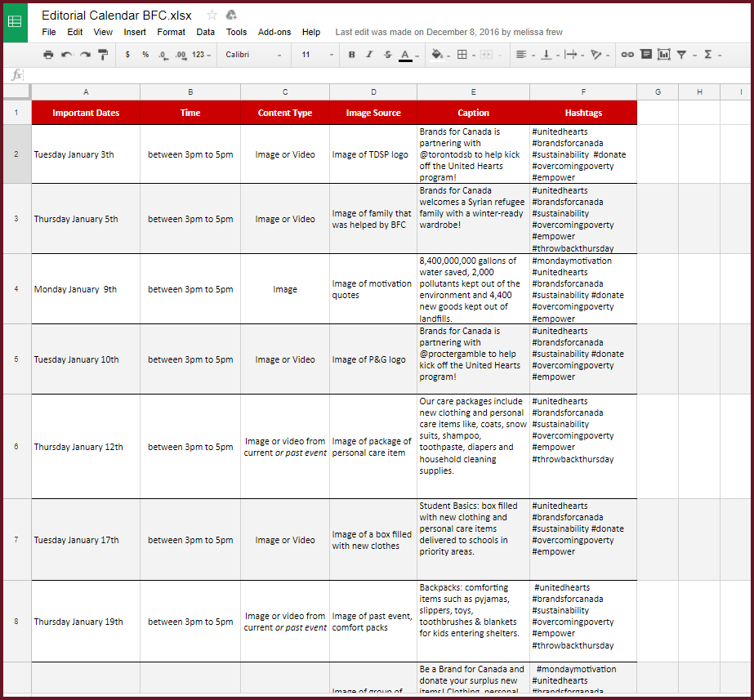The image size is (754, 700).
Task: Select the cell Thursday January 19th
Action: (x=86, y=622)
